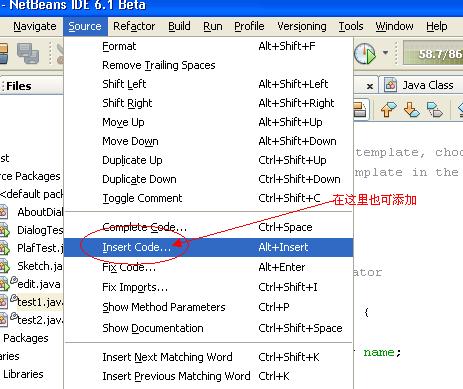Click the orange up arrow editor icon
The width and height of the screenshot is (463, 389).
[x=388, y=109]
